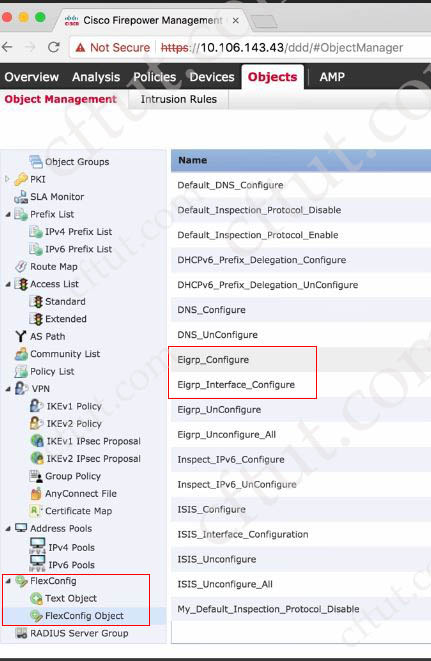Click the IKEv1 IPsec Proposal icon
This screenshot has height=661, width=431.
(x=37, y=441)
